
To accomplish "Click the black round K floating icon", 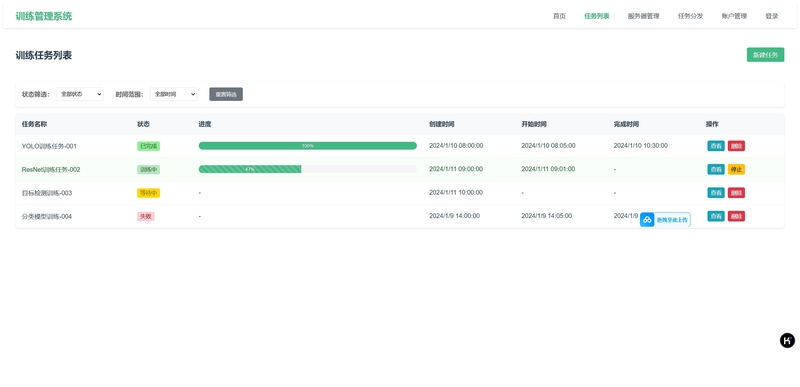I will click(787, 340).
